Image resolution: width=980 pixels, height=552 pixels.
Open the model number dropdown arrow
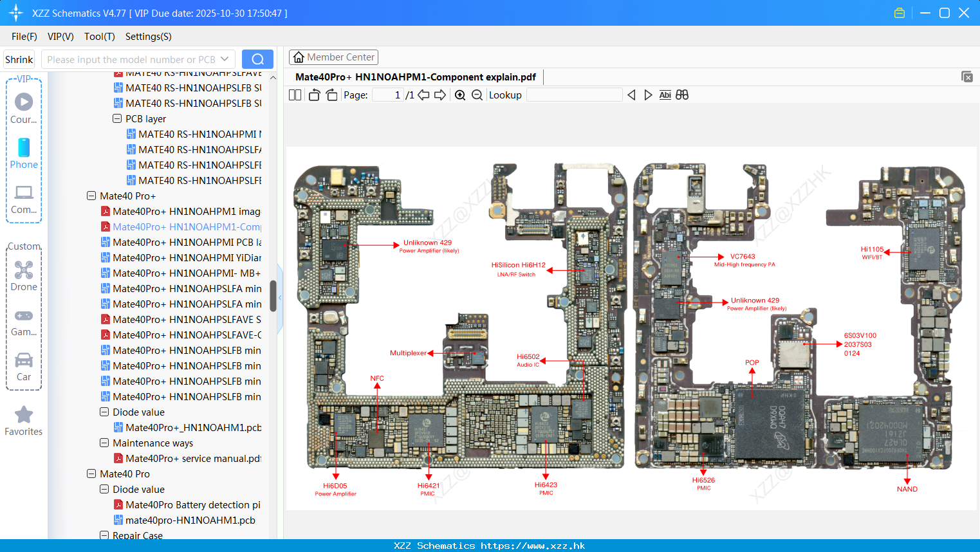click(x=225, y=59)
